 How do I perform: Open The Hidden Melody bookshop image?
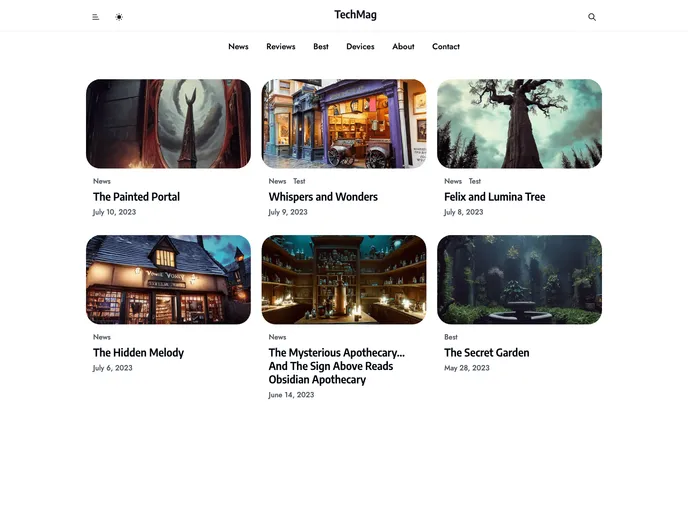[168, 279]
